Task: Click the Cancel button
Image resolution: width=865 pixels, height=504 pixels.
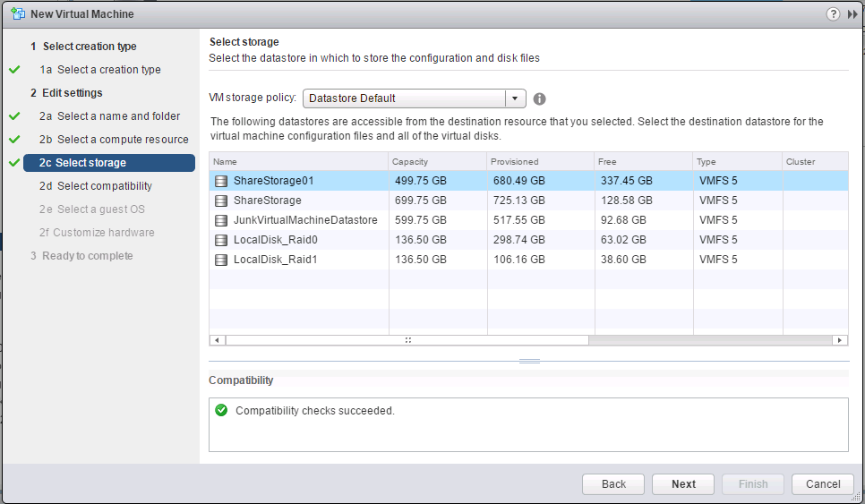Action: tap(823, 484)
